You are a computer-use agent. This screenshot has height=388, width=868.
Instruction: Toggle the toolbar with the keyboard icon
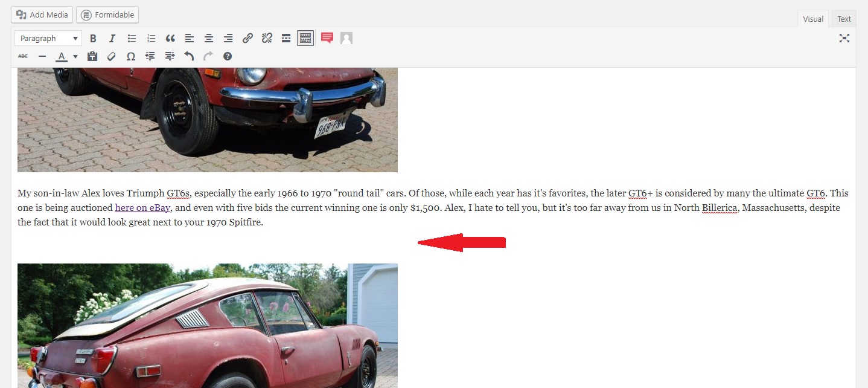(305, 38)
